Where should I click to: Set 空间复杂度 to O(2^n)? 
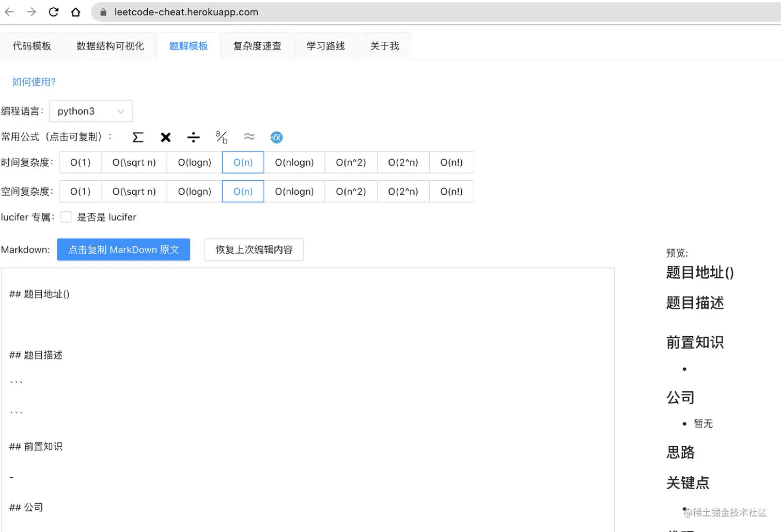pyautogui.click(x=403, y=192)
